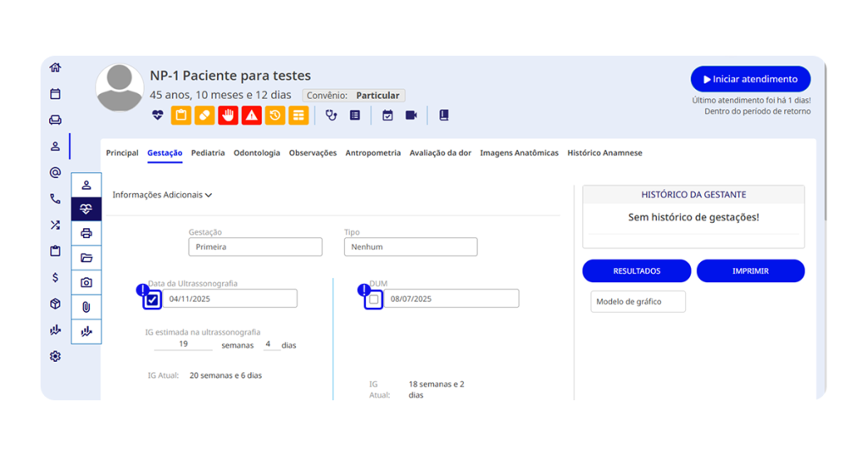Switch to the Pediatria tab

pyautogui.click(x=208, y=153)
